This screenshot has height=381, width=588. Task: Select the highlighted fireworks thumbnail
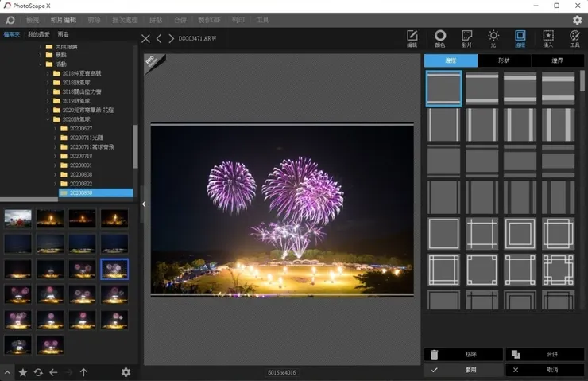[x=114, y=269]
